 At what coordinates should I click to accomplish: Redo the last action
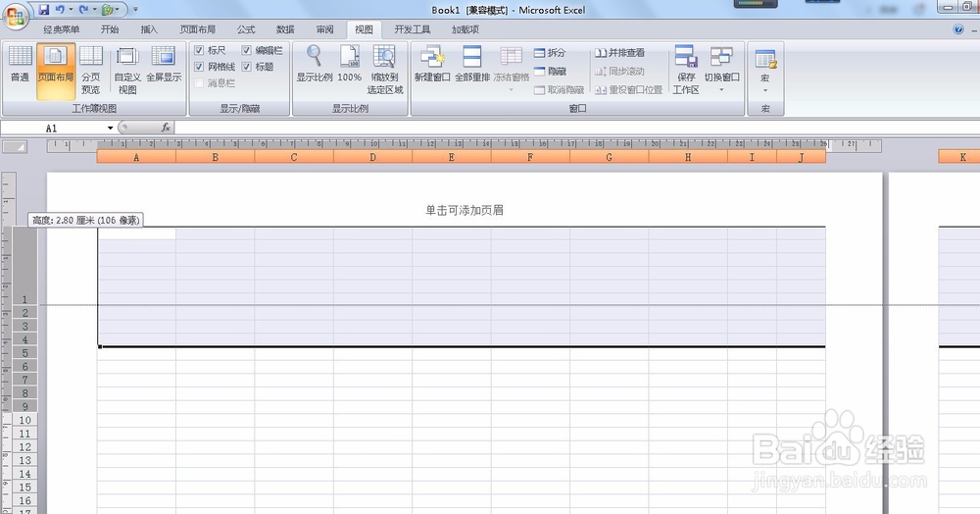83,10
